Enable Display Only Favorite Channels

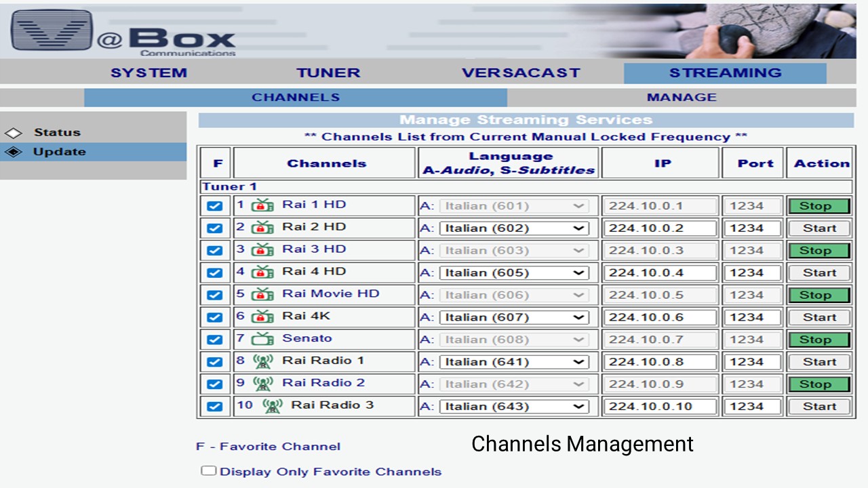(209, 470)
